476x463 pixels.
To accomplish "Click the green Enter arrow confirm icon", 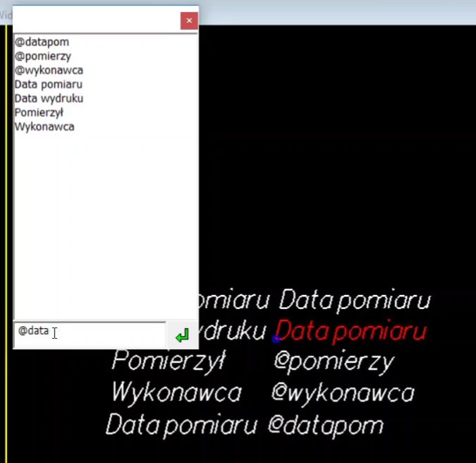I will click(x=182, y=336).
